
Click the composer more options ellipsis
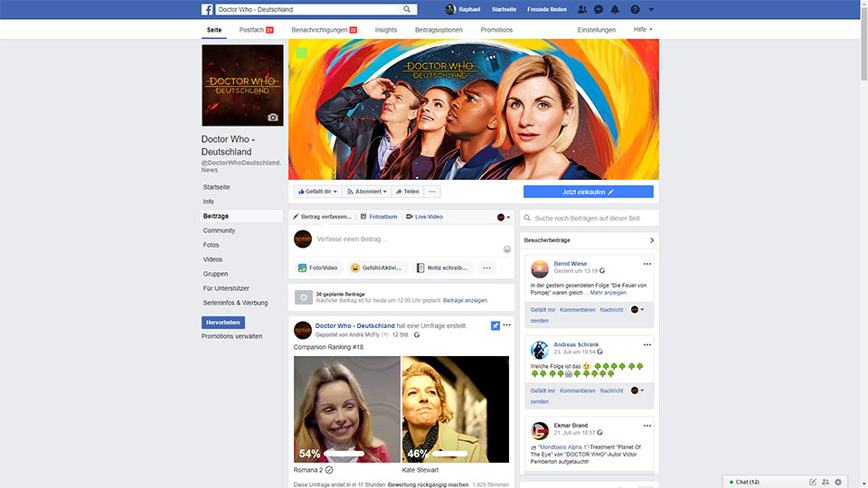click(x=486, y=267)
